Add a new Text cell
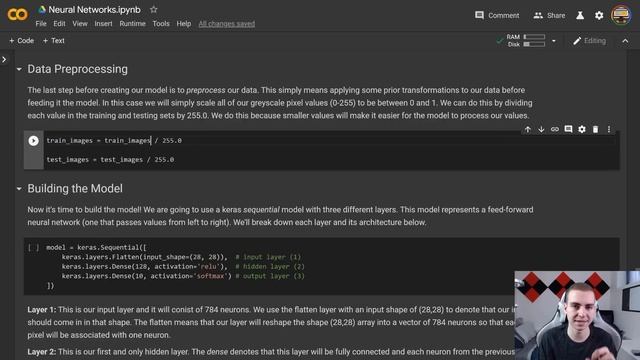 click(53, 40)
